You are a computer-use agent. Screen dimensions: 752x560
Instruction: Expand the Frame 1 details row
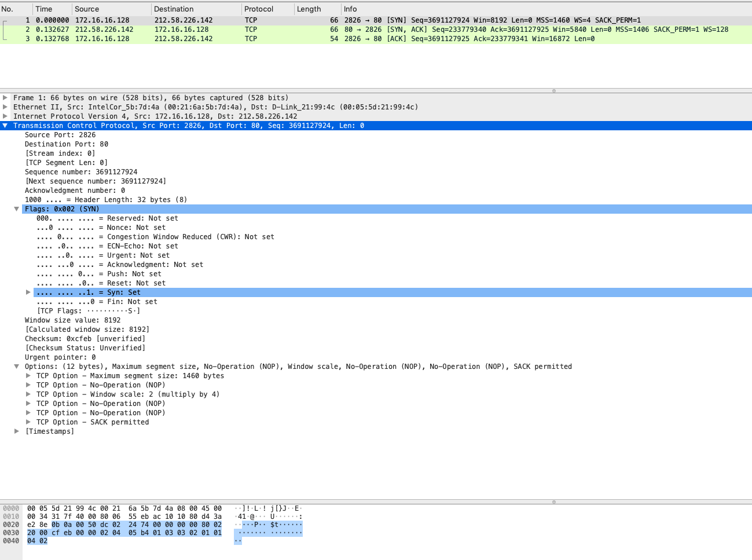5,98
